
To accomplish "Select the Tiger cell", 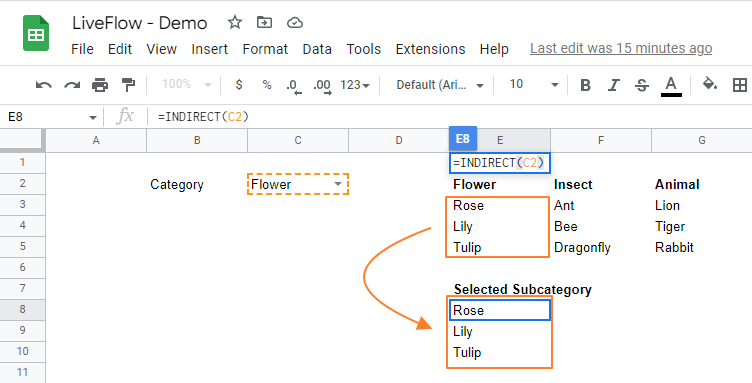I will 702,226.
